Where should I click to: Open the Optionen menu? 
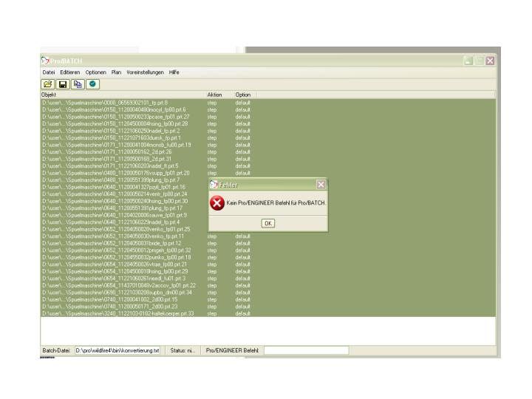click(95, 72)
